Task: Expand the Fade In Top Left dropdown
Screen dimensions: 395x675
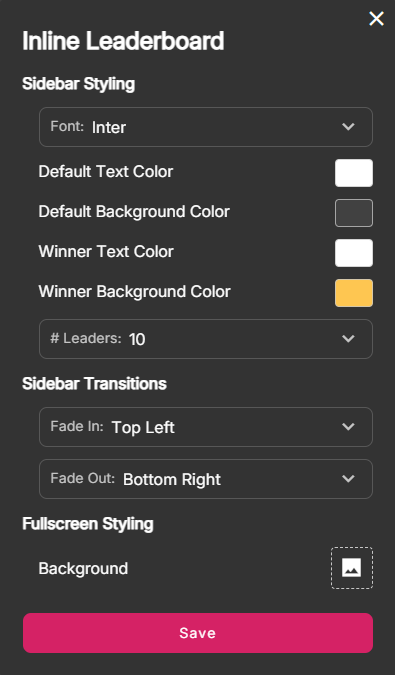Action: (206, 427)
